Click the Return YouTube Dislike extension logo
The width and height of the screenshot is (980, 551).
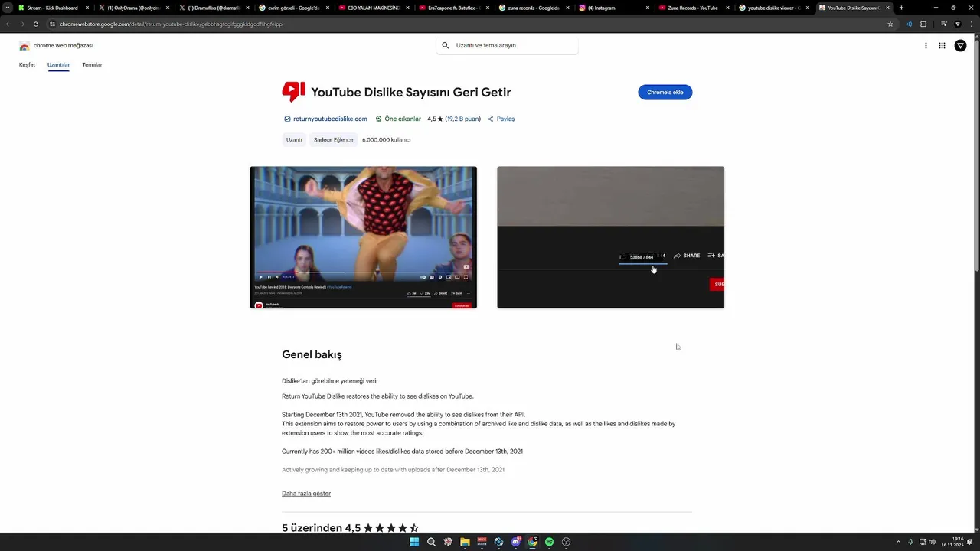click(x=293, y=92)
